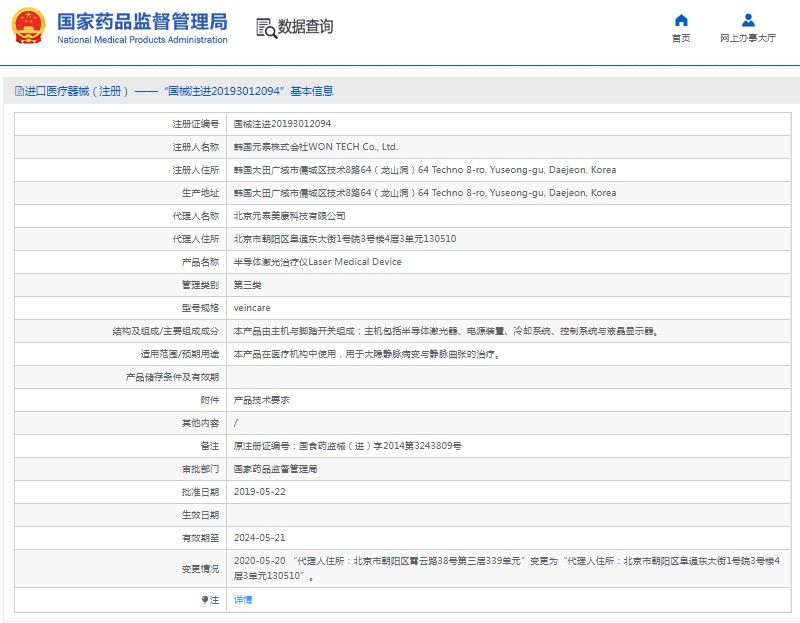Click the approval date 2019-05-22

[259, 492]
